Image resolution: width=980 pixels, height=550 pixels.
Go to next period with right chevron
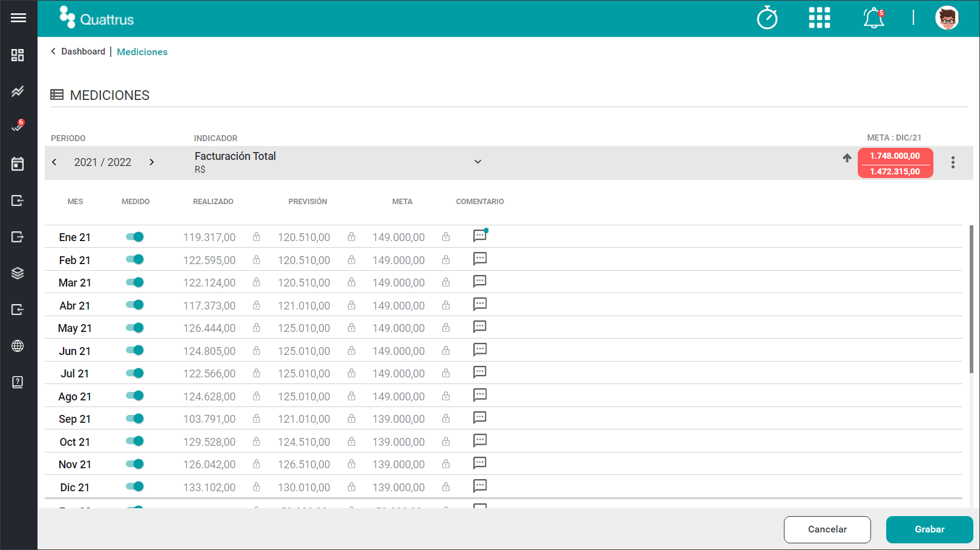[x=152, y=162]
